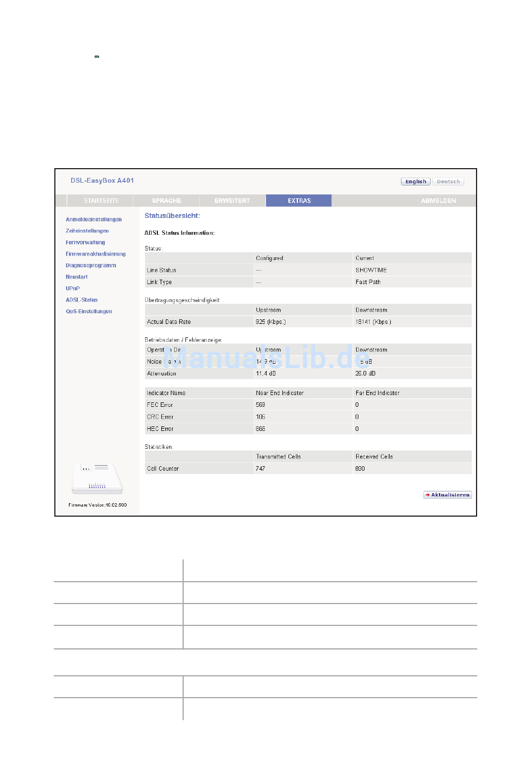Screen dimensions: 532x775
Task: Open QoS-Einstellungen in sidebar
Action: (89, 312)
